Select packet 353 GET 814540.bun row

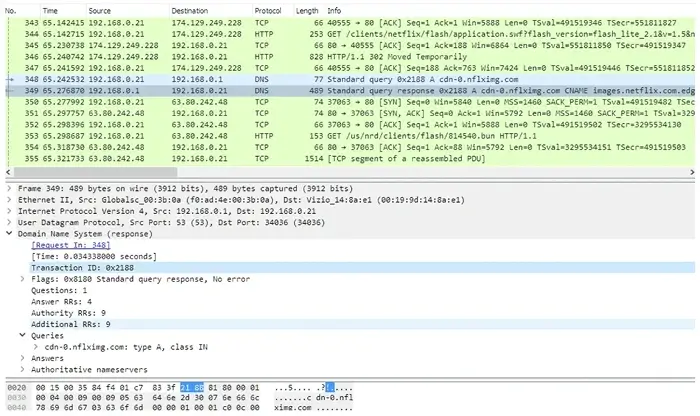tap(350, 136)
